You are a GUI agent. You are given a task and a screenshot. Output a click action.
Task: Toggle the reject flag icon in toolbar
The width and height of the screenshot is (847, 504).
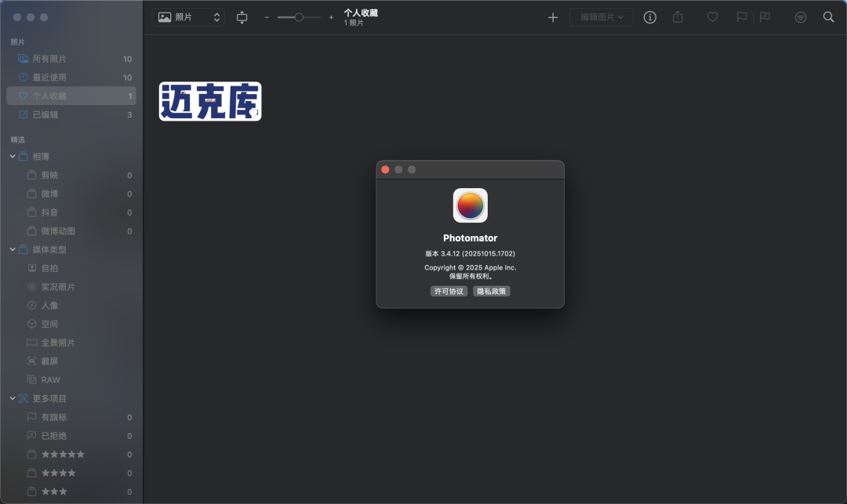765,17
